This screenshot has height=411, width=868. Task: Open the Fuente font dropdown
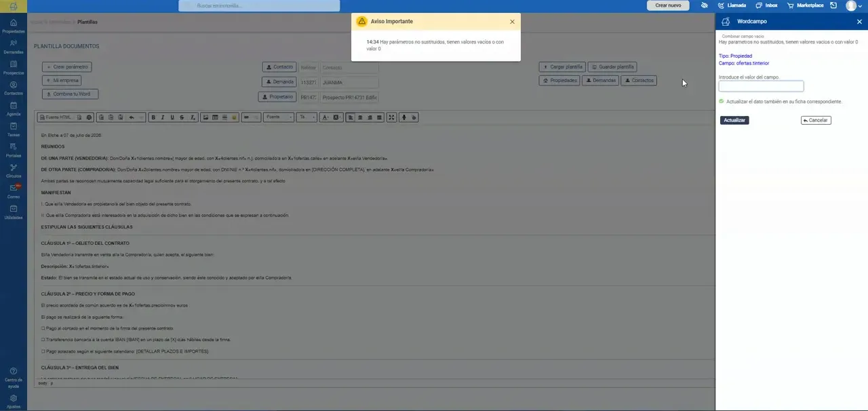(279, 117)
